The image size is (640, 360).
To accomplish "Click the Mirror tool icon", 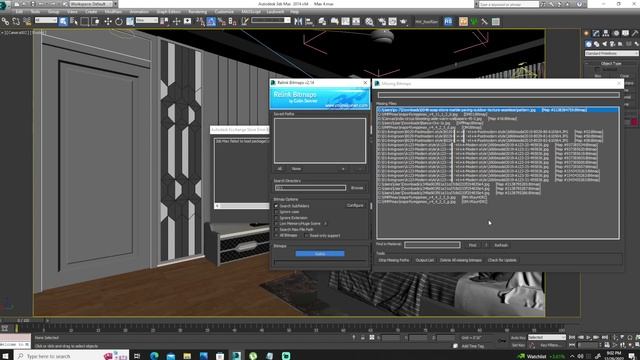I will click(298, 22).
